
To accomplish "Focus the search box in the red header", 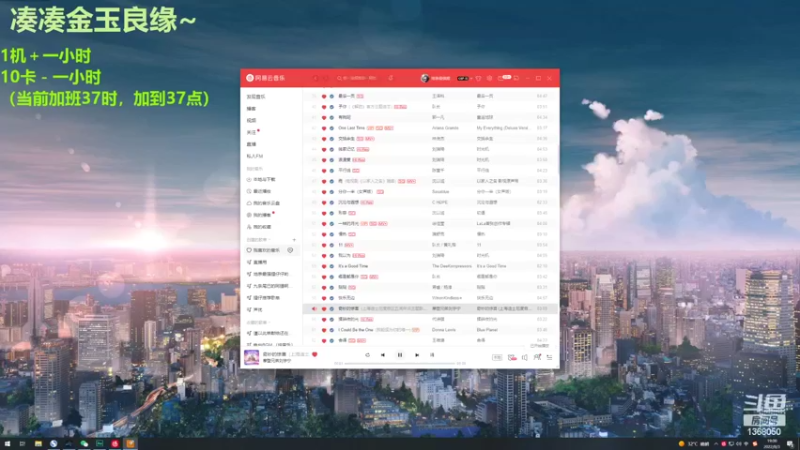I will [360, 78].
